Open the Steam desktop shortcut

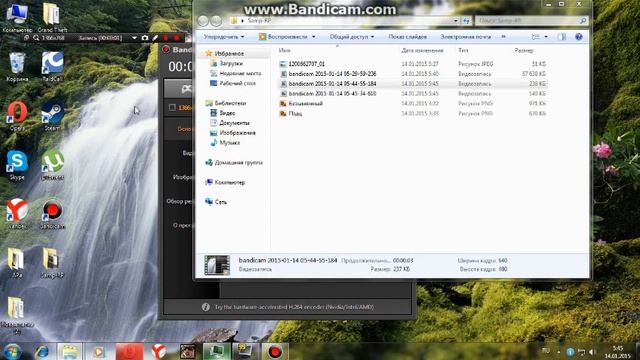52,116
